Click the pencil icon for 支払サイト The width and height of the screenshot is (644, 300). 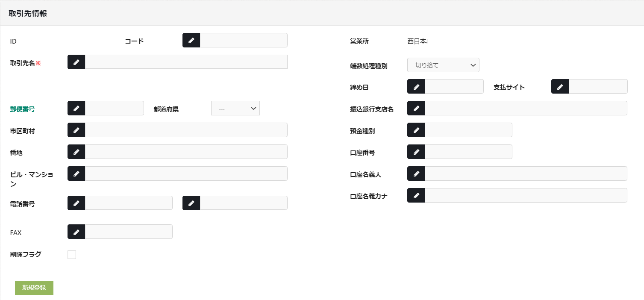[560, 86]
